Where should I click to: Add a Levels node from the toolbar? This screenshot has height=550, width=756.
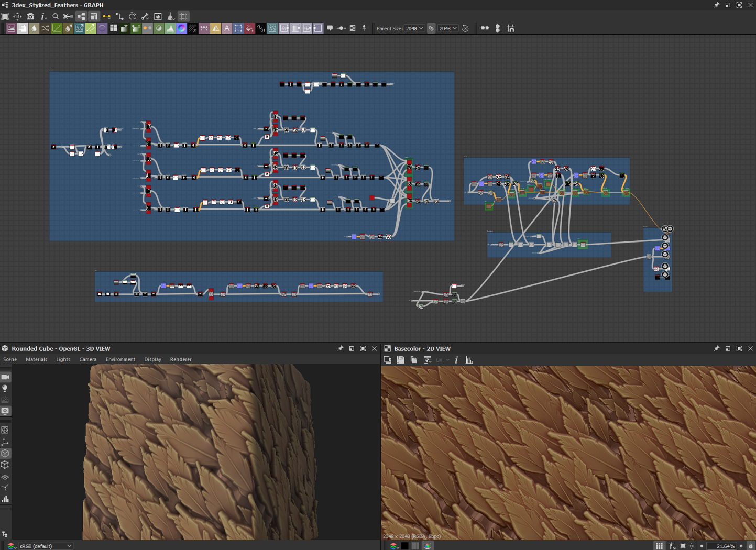tap(170, 28)
